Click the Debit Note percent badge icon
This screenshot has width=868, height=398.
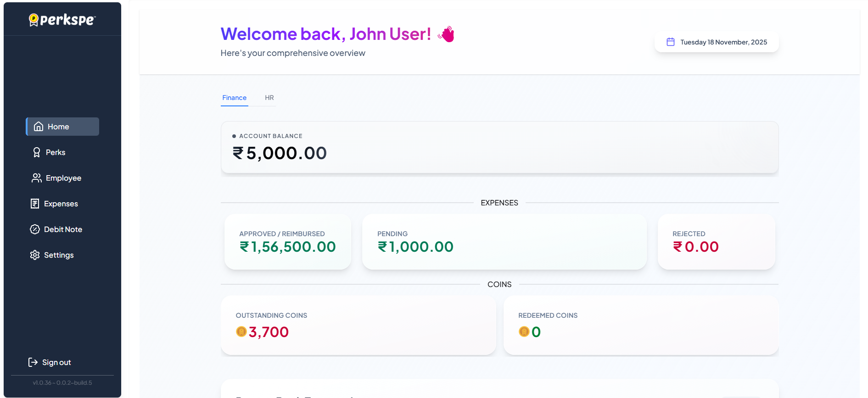click(x=35, y=229)
